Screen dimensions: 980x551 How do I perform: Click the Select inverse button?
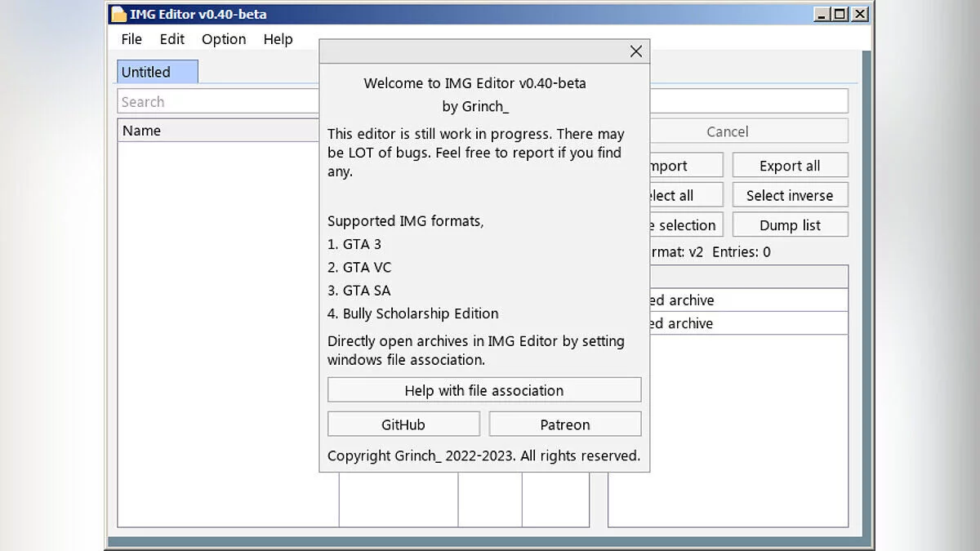(x=790, y=195)
